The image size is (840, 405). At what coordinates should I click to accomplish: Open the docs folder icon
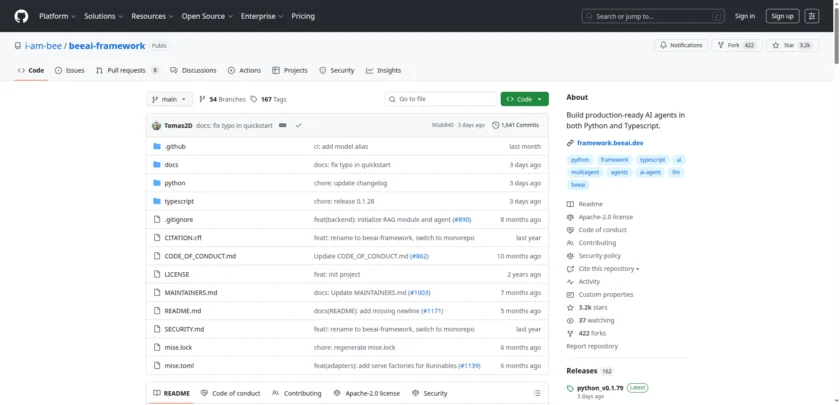point(157,164)
